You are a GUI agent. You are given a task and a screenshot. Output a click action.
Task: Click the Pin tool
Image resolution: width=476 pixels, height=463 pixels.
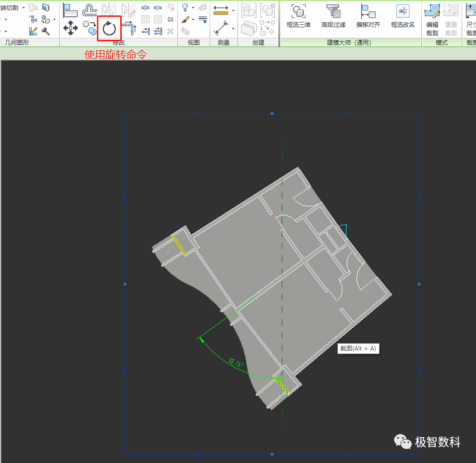click(170, 19)
